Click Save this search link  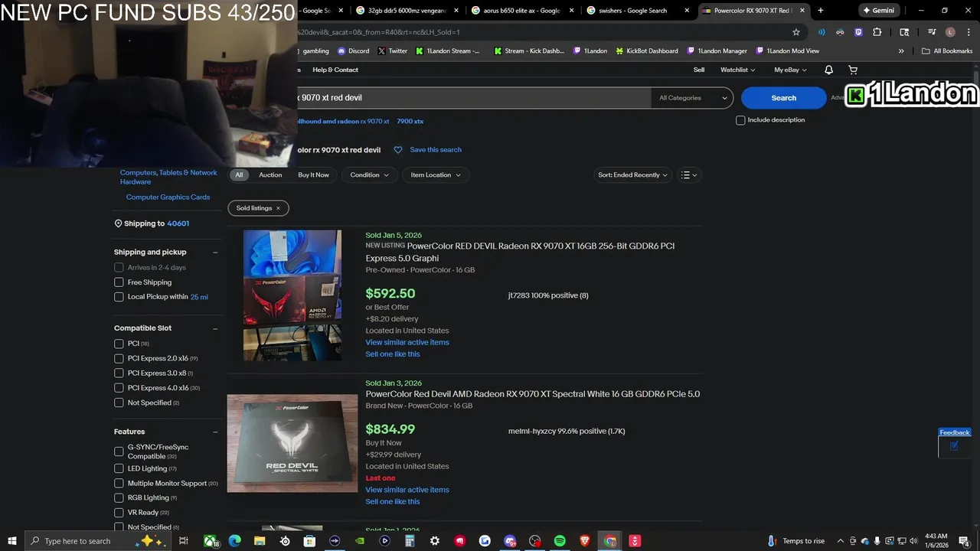tap(436, 150)
